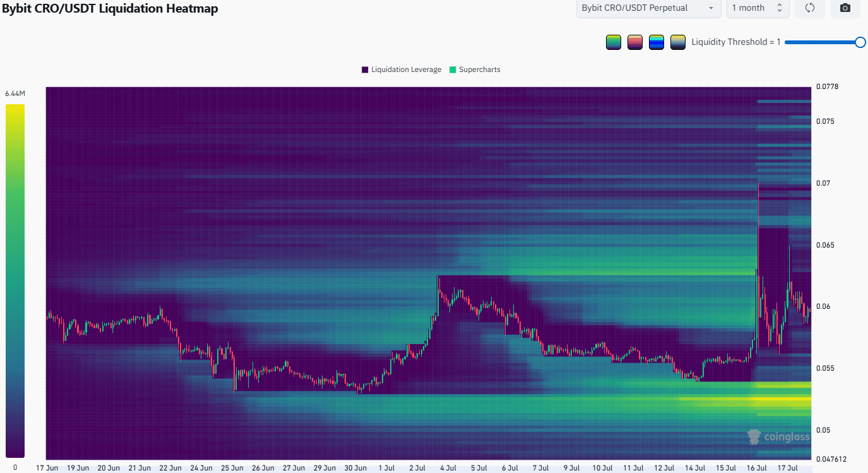
Task: Click the 0.07 price axis label
Action: coord(822,183)
